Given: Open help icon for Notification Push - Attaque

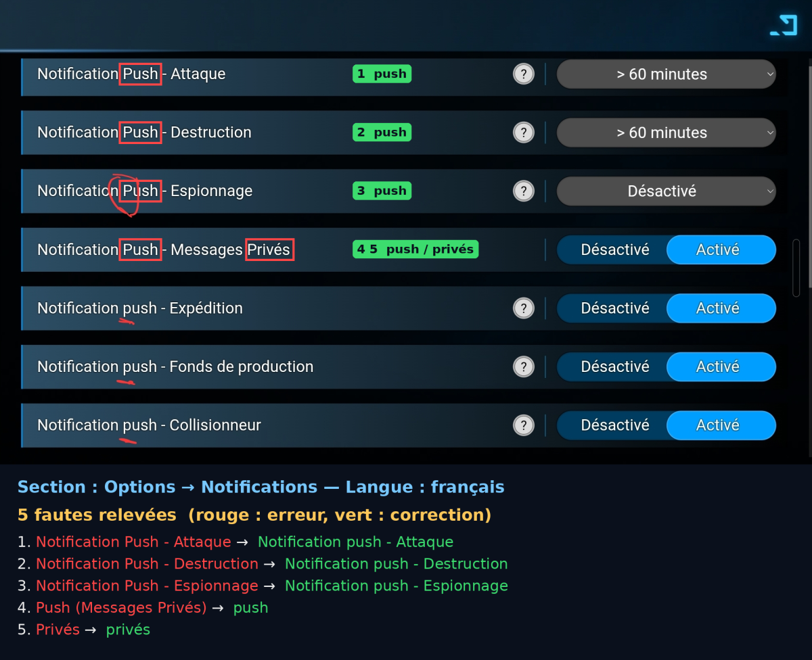Looking at the screenshot, I should coord(524,74).
